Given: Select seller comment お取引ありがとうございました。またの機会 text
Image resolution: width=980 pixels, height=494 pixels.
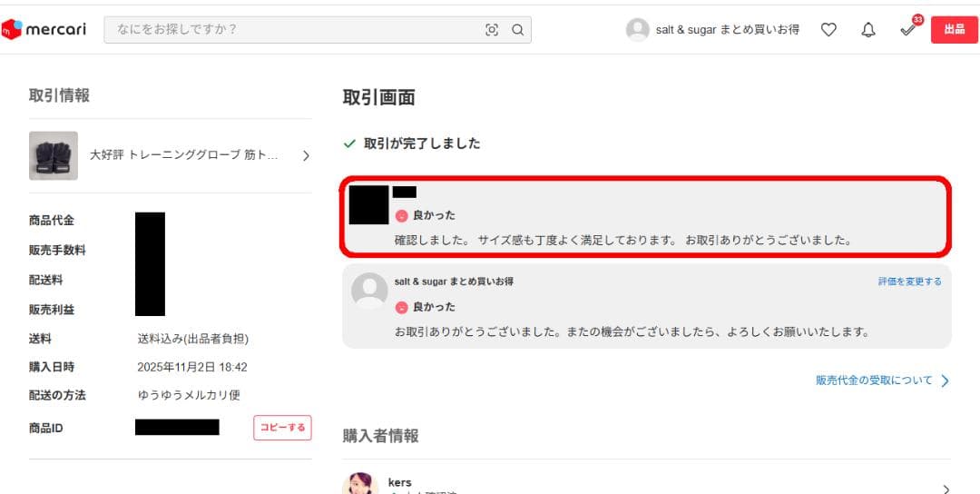Looking at the screenshot, I should tap(632, 332).
